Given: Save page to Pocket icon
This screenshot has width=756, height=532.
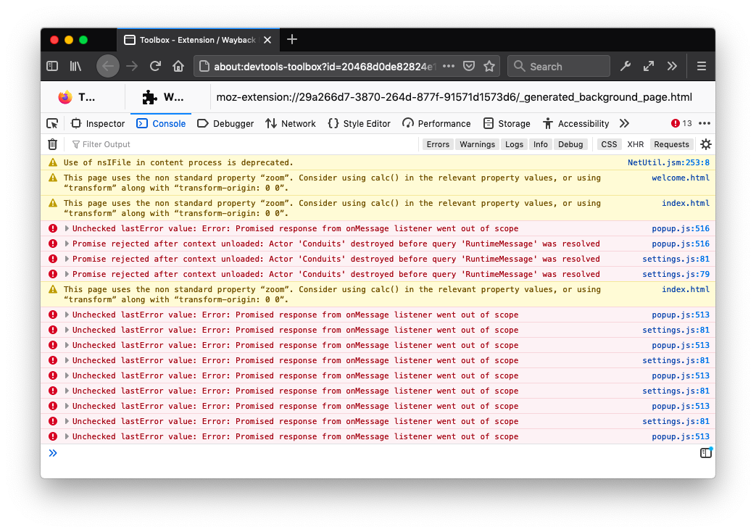Looking at the screenshot, I should 469,66.
